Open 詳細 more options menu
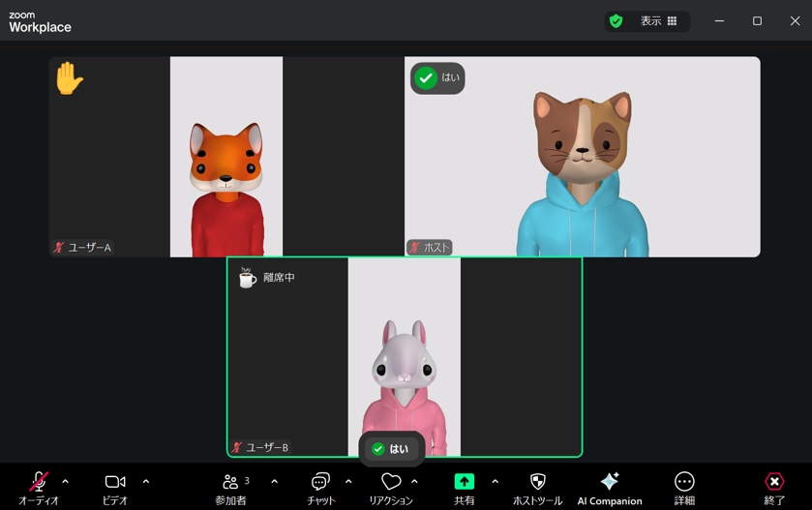The image size is (812, 510). point(684,488)
